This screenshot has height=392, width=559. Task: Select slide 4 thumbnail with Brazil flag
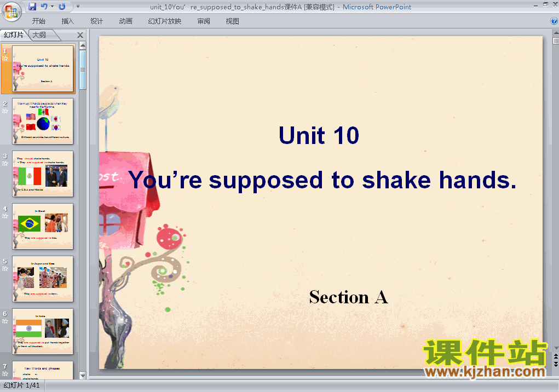pyautogui.click(x=43, y=226)
